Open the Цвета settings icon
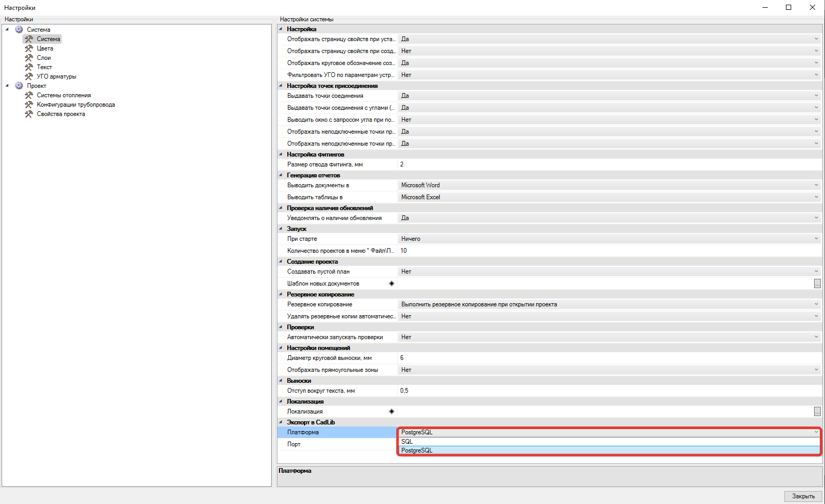The image size is (825, 504). click(29, 48)
